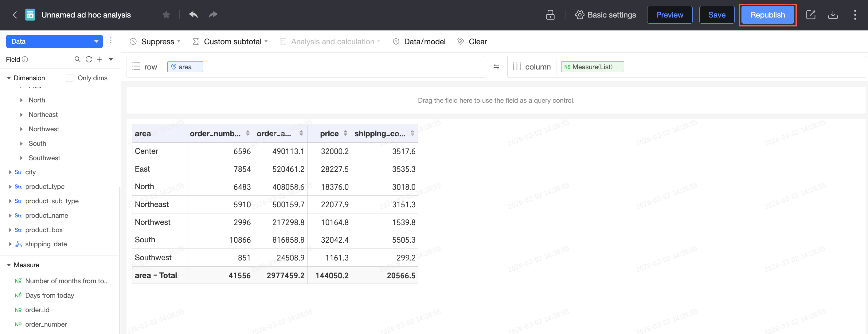Add a new field with plus icon
Screen dimensions: 868x334
pos(100,59)
